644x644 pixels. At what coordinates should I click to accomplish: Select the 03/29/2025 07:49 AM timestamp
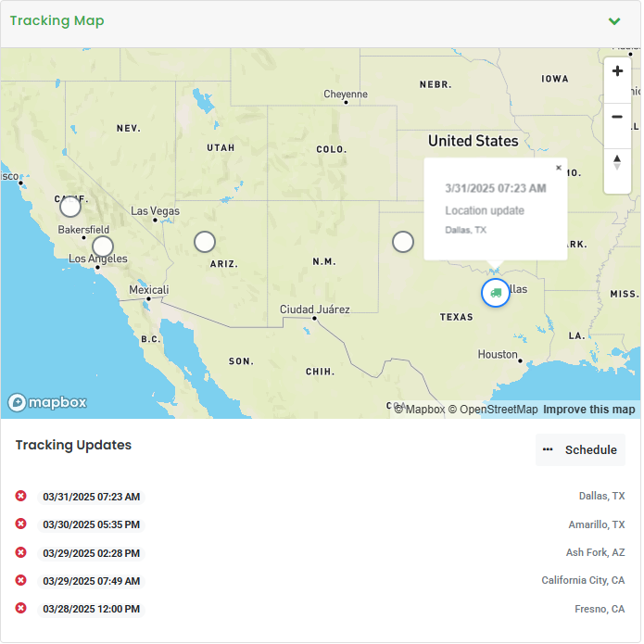point(91,582)
